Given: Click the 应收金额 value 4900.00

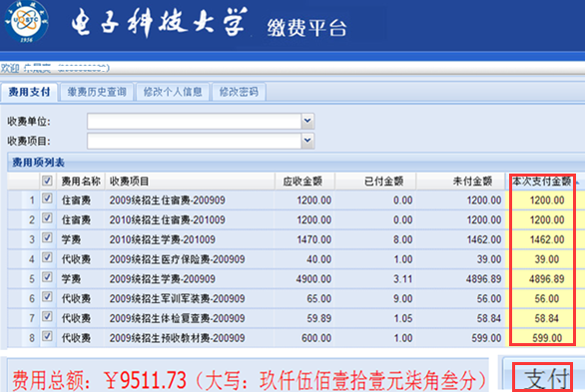Looking at the screenshot, I should [x=313, y=279].
